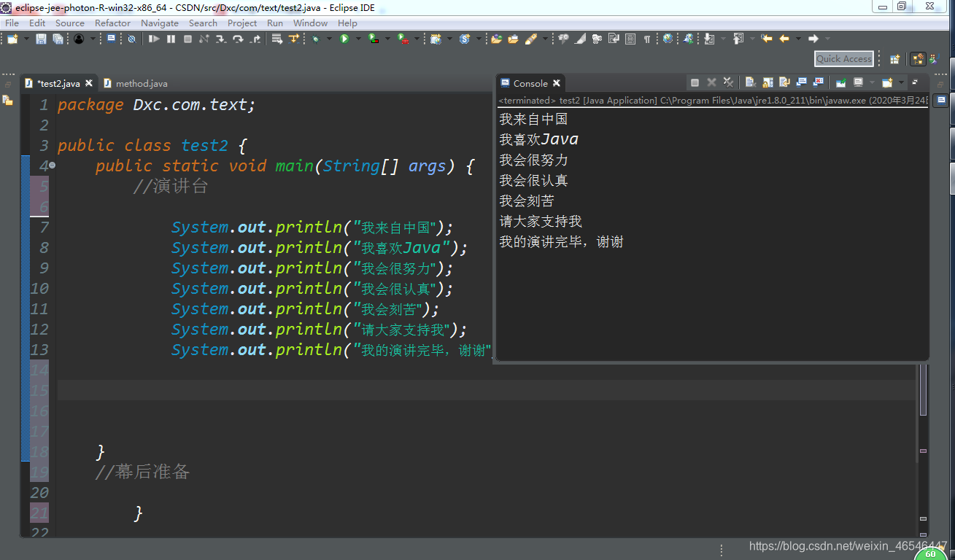Launch debug with the bug icon

pos(315,39)
